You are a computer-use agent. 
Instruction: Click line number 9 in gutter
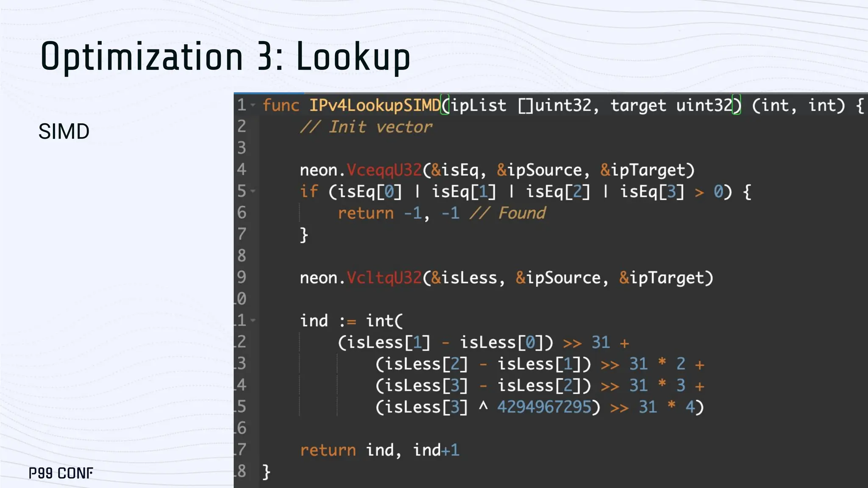[x=242, y=277]
